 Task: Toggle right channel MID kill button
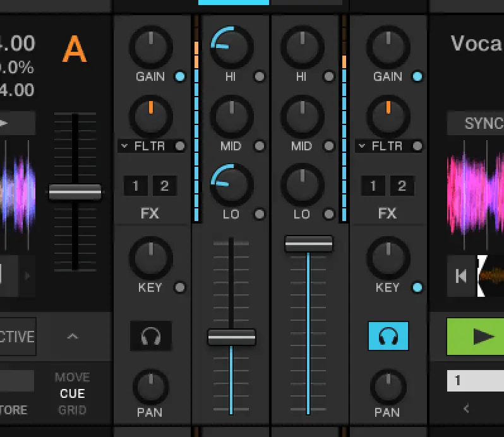click(x=329, y=147)
